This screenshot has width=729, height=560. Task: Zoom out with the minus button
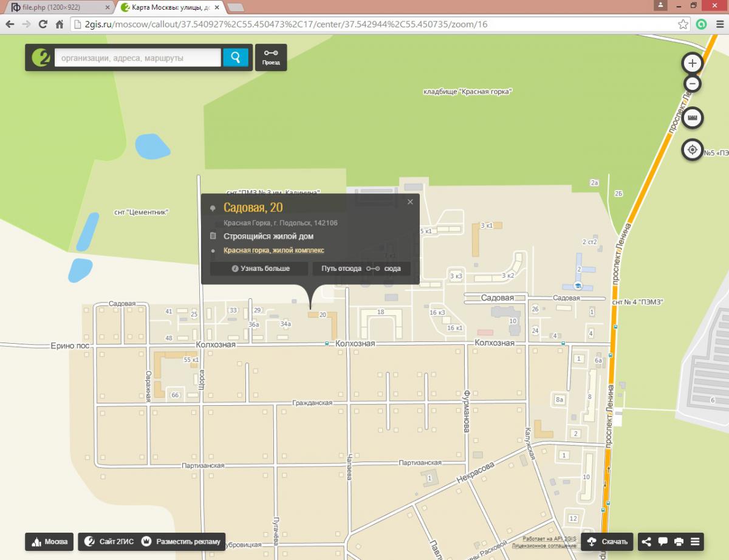click(692, 84)
